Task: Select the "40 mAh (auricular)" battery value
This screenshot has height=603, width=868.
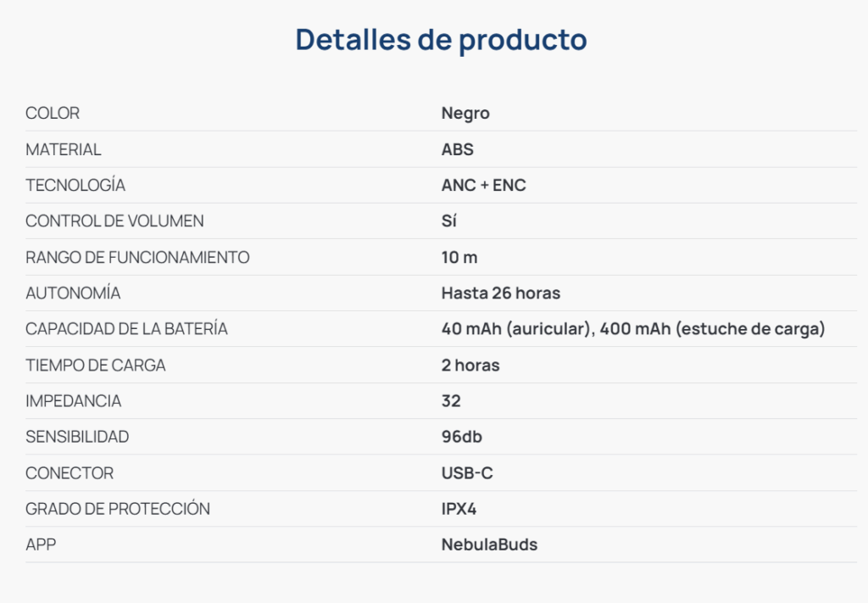Action: (x=516, y=329)
